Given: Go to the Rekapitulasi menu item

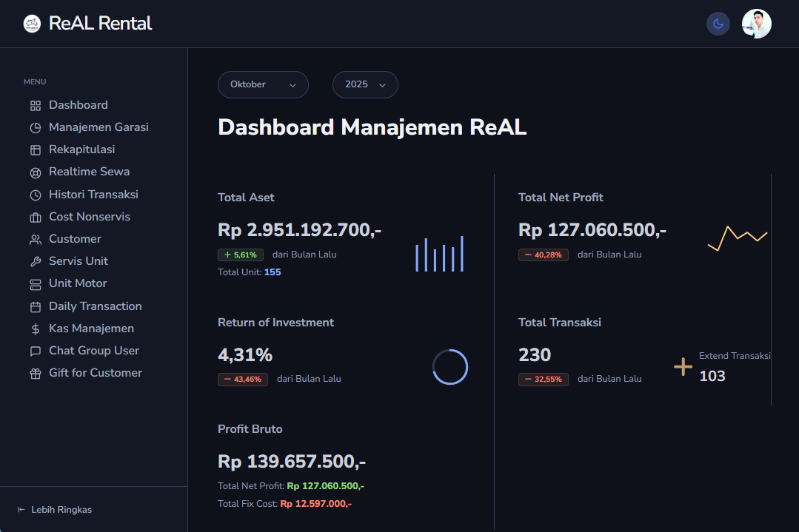Looking at the screenshot, I should click(81, 149).
